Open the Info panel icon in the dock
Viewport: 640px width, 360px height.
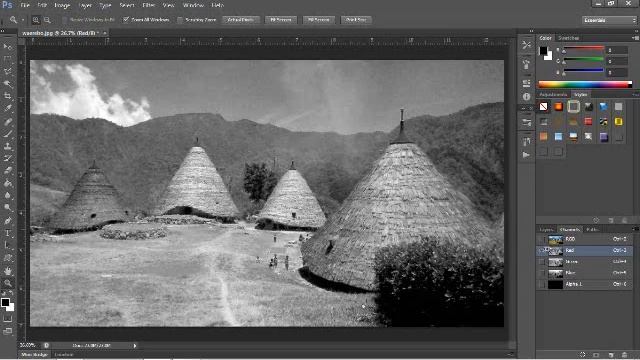(527, 97)
